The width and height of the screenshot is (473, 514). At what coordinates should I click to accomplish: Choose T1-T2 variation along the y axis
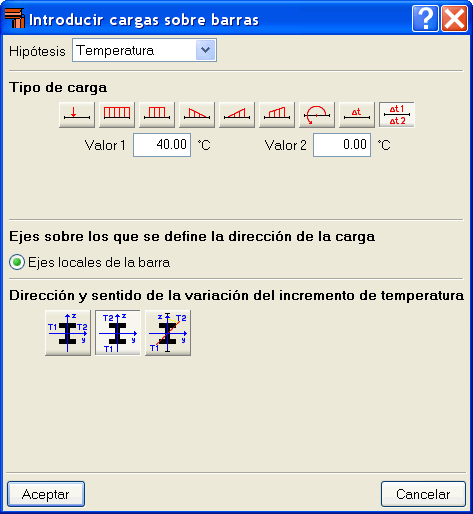(68, 333)
